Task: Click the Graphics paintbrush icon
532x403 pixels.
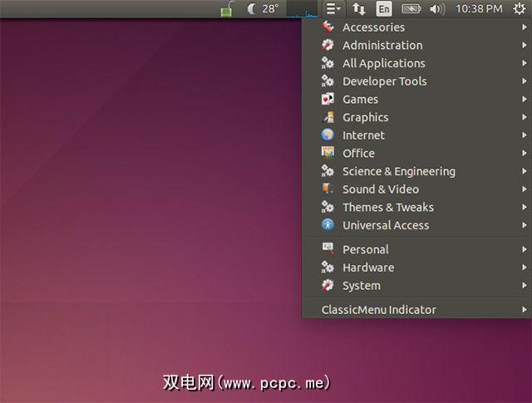Action: [x=328, y=117]
